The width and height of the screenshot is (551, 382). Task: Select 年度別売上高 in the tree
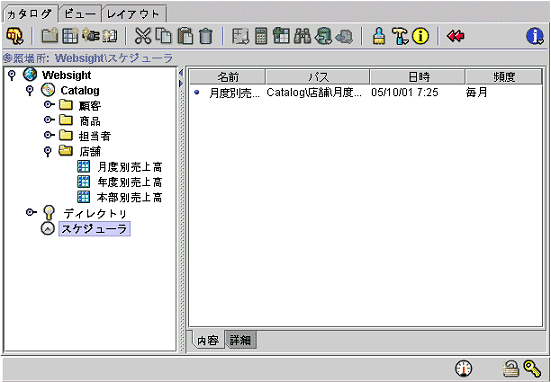tap(130, 182)
